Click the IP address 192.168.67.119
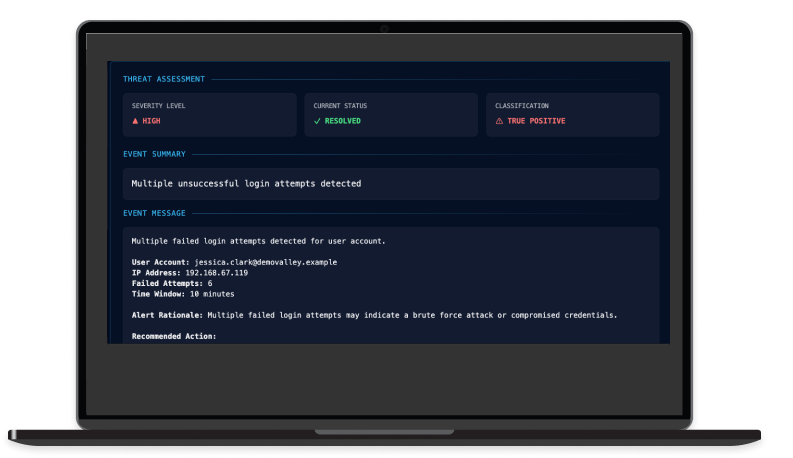The height and width of the screenshot is (458, 793). pos(217,272)
